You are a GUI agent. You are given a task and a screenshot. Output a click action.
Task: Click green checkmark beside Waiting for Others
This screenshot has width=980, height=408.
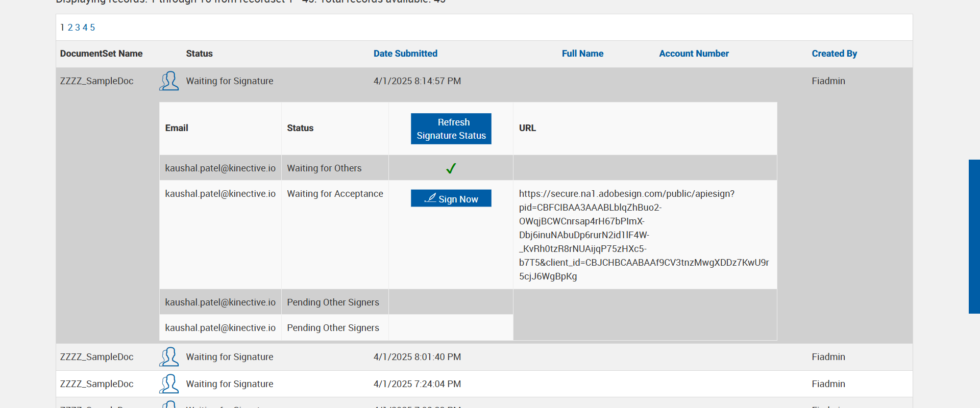pyautogui.click(x=451, y=168)
